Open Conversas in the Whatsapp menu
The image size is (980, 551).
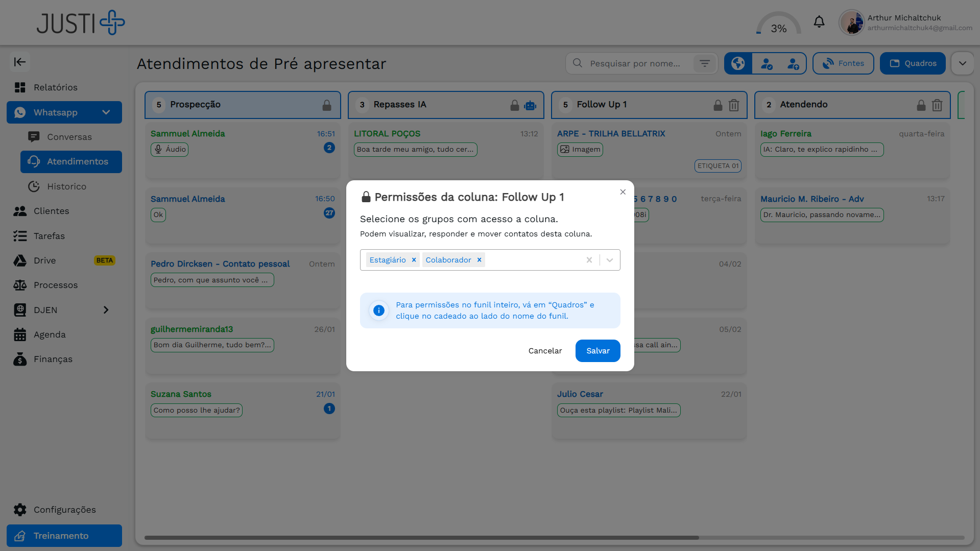coord(34,137)
